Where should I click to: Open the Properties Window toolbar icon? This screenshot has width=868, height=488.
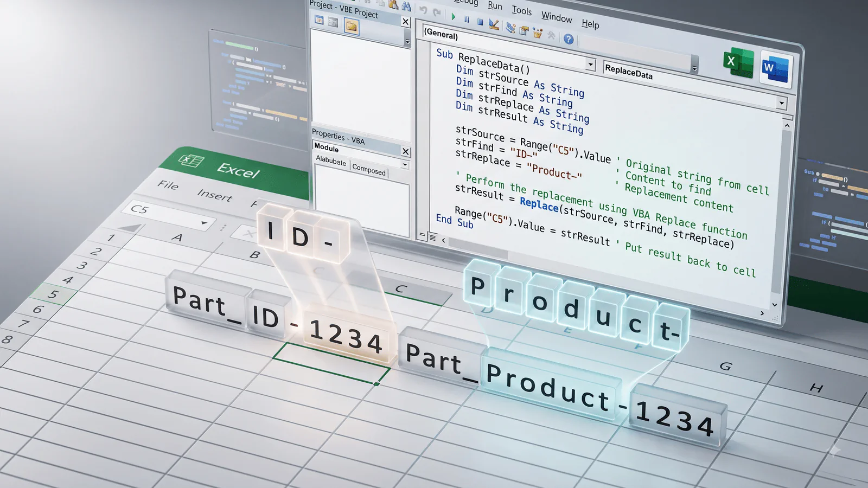tap(524, 30)
